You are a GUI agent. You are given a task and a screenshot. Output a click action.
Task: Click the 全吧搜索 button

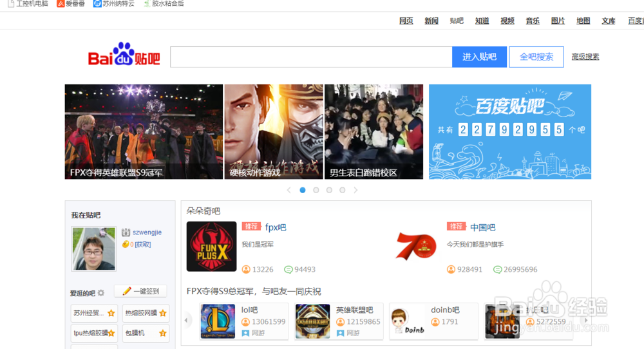tap(536, 57)
